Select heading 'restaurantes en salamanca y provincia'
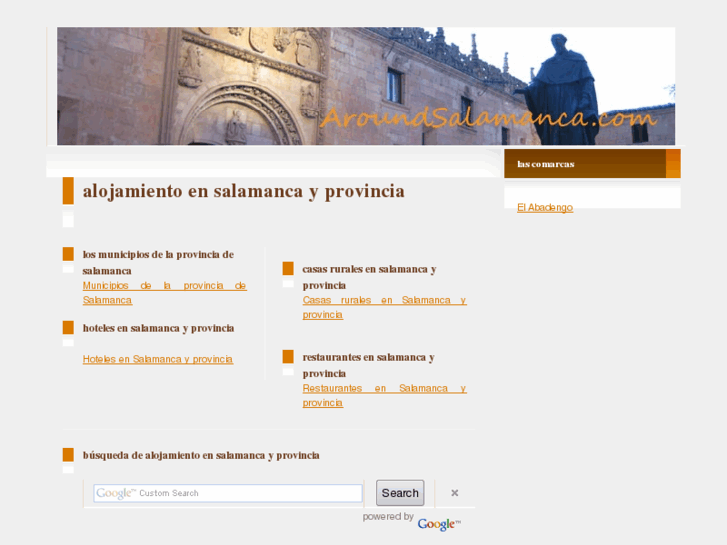Viewport: 727px width, 545px height. (369, 365)
